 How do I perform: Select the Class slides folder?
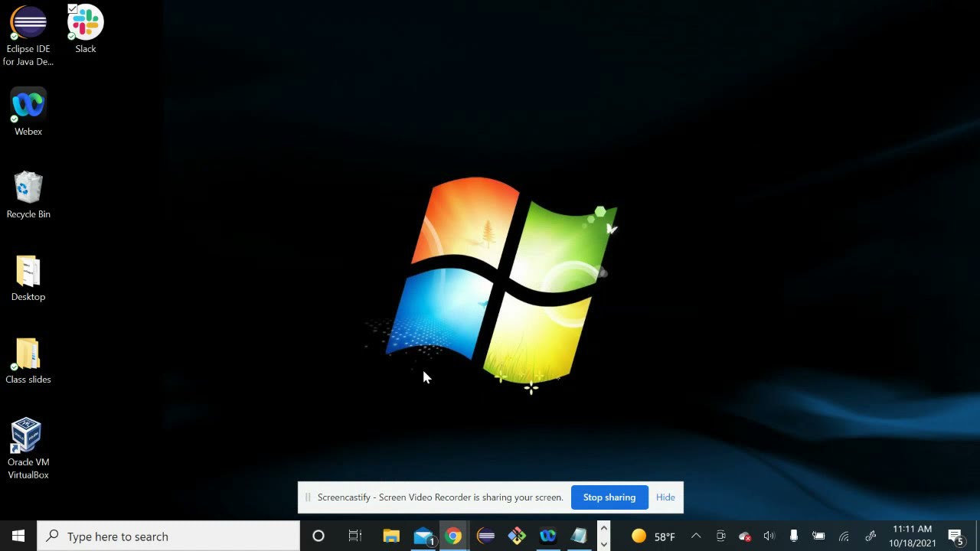click(28, 360)
